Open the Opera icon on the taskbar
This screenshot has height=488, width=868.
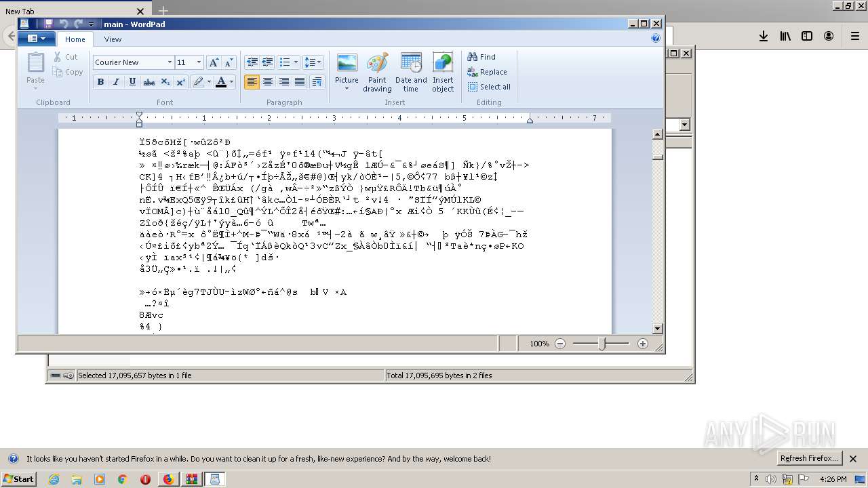click(145, 479)
